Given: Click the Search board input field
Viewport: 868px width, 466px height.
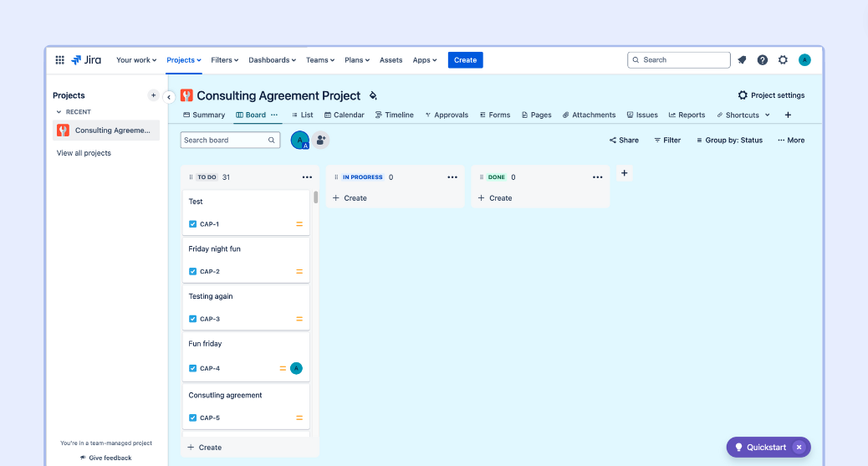Looking at the screenshot, I should point(224,141).
